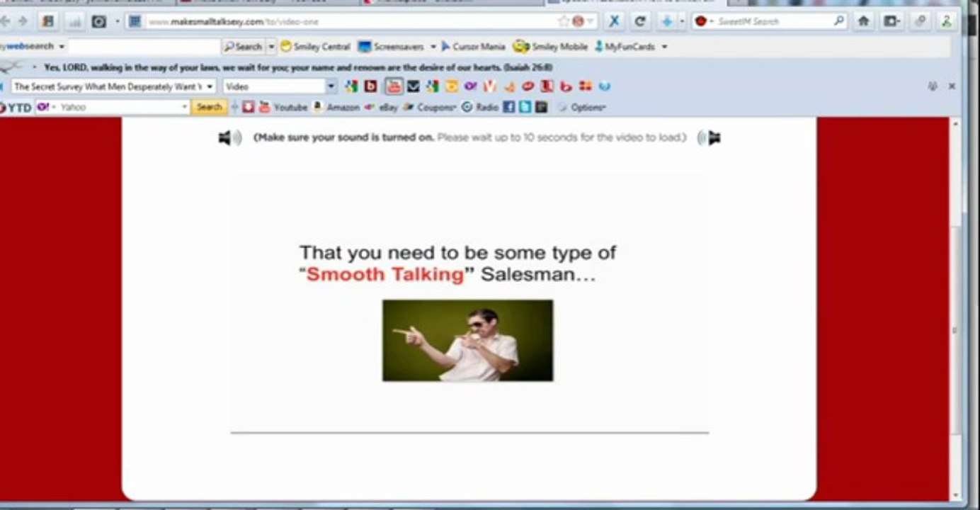Click the YTD logo on the toolbar
980x510 pixels.
pos(16,107)
